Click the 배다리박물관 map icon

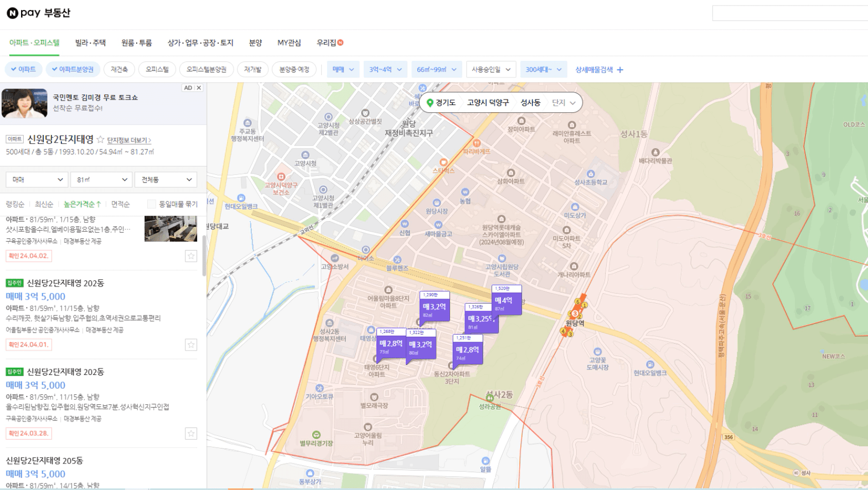[655, 152]
